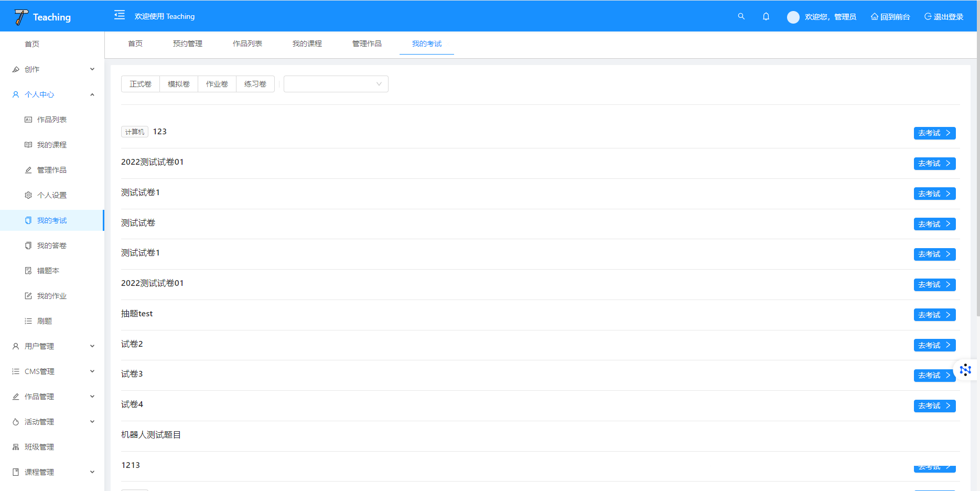Screen dimensions: 980x491
Task: Select the 模拟卷 filter option
Action: point(179,84)
